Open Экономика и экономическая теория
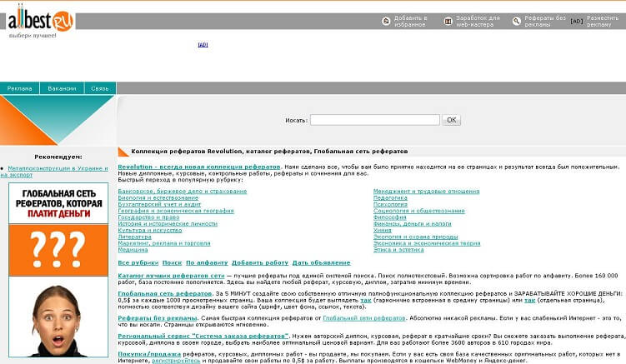Image resolution: width=626 pixels, height=364 pixels. click(x=427, y=243)
